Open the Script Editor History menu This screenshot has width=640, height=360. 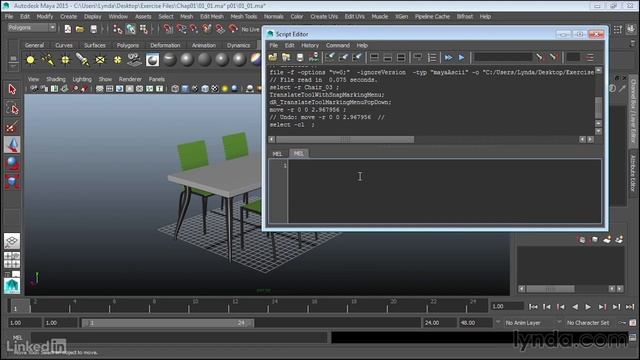tap(310, 45)
